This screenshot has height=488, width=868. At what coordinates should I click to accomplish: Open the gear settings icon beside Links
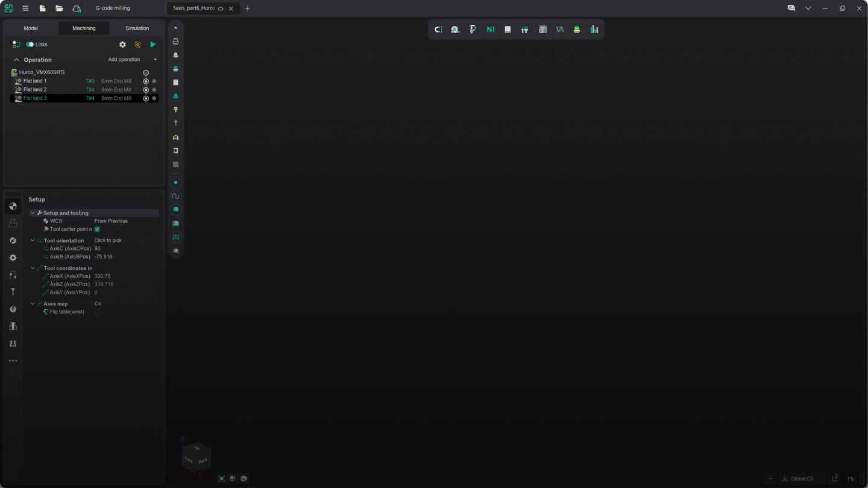(x=122, y=45)
